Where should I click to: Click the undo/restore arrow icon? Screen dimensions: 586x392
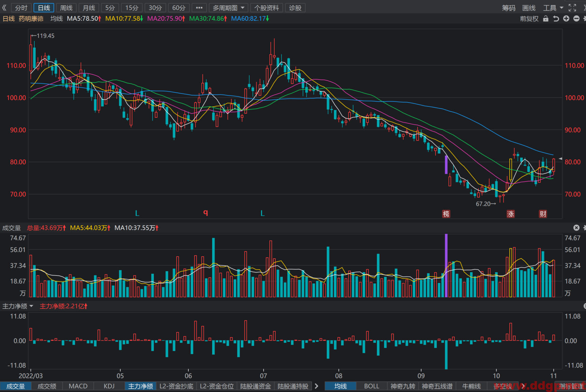tap(556, 18)
